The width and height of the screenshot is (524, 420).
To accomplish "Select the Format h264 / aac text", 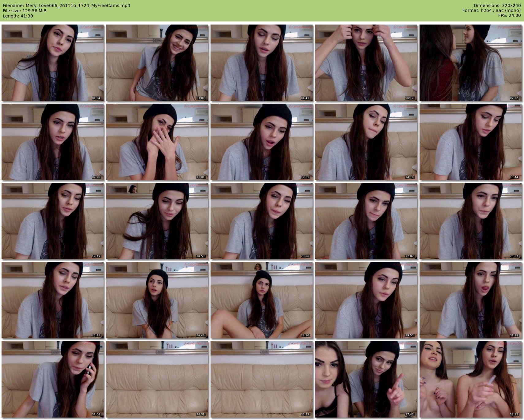I will tap(492, 11).
